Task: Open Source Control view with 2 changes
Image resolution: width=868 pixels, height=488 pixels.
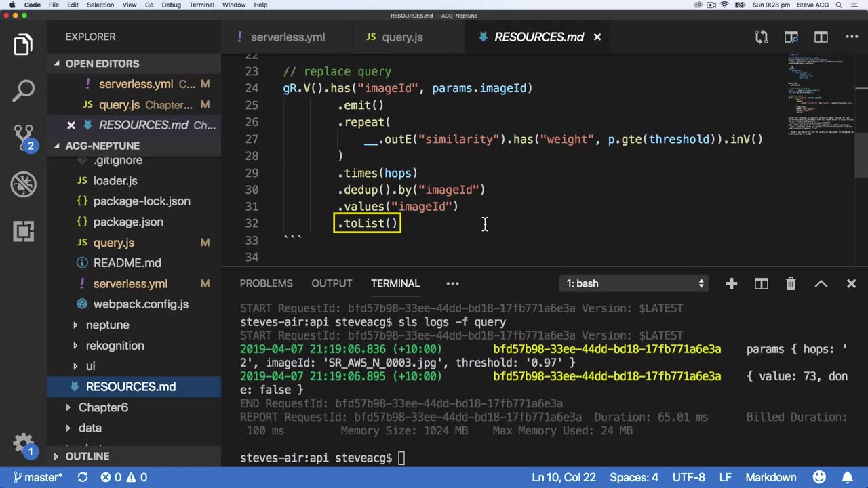Action: point(23,137)
